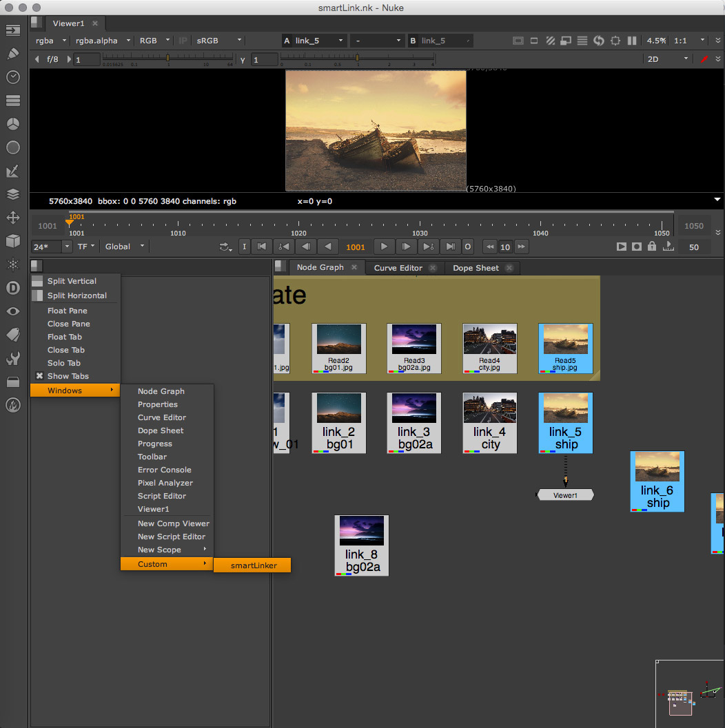Open the rgba.alpha channel dropdown

[x=103, y=41]
